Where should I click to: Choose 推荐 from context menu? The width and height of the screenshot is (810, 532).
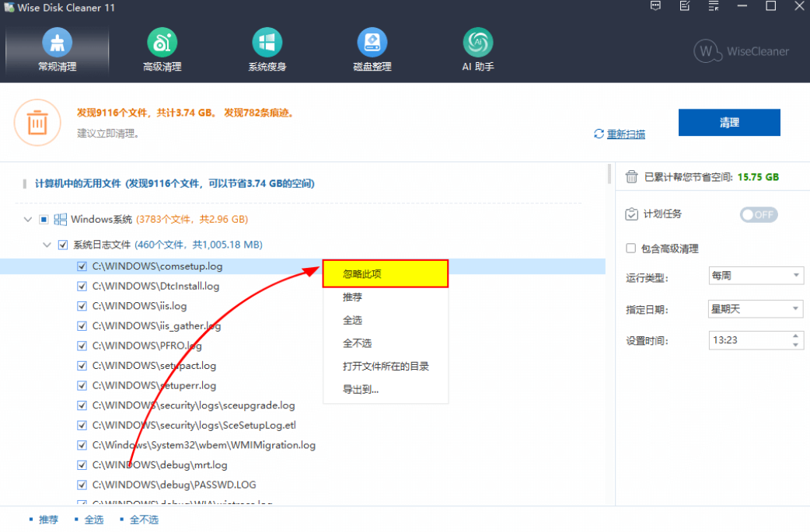386,297
